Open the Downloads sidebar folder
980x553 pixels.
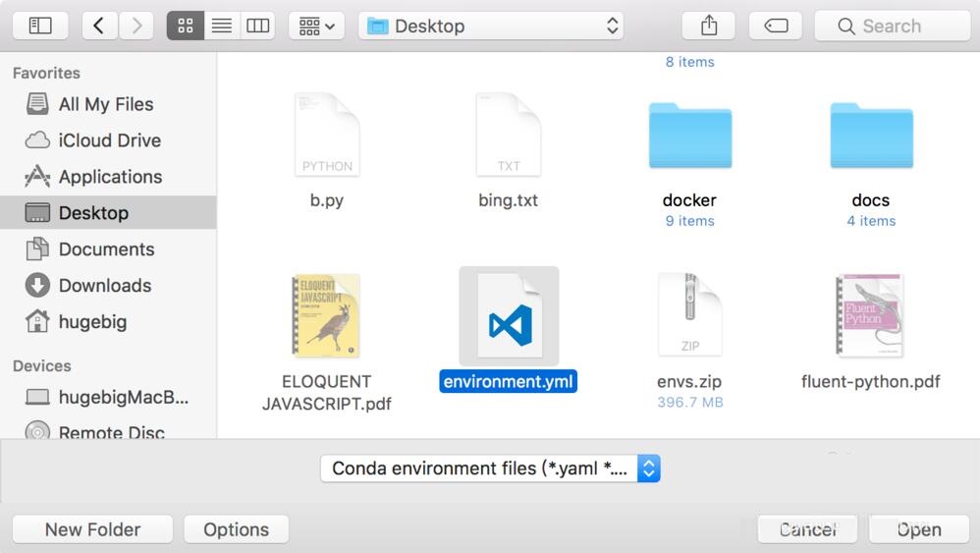click(104, 286)
